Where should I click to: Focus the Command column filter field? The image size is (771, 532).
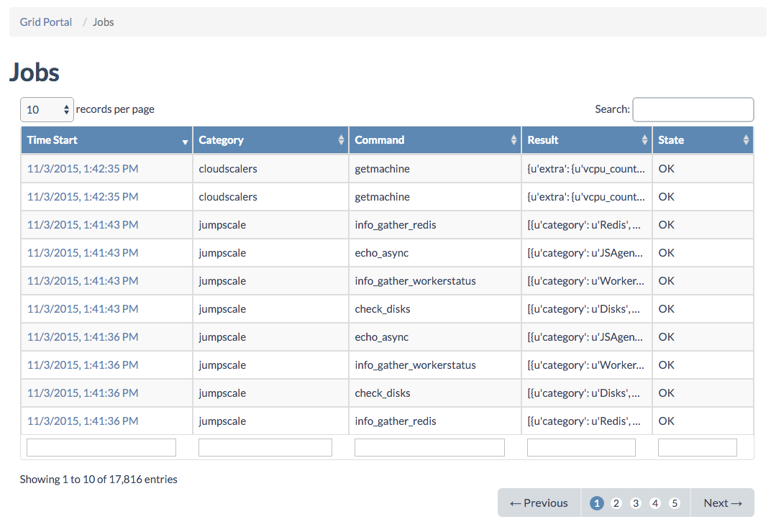(429, 448)
